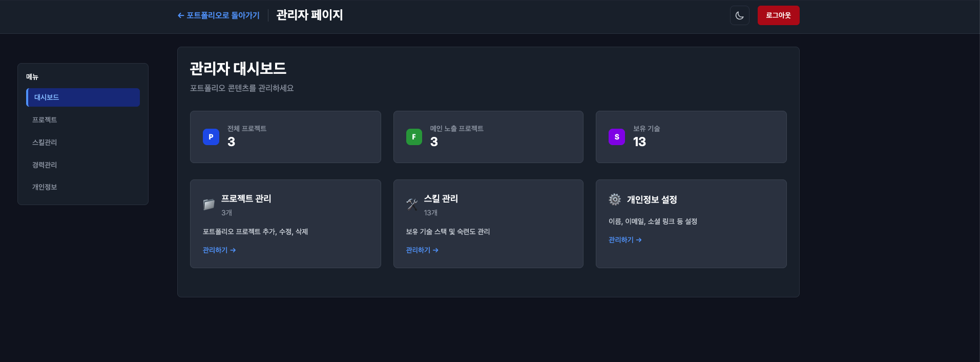Screen dimensions: 980x362
Task: Open 경력관리 in the sidebar menu
Action: (x=45, y=165)
